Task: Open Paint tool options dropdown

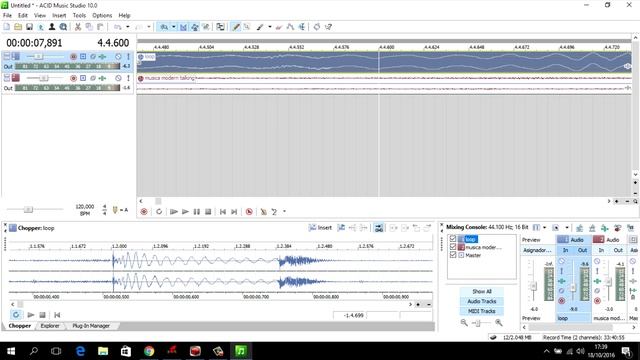Action: pos(270,27)
